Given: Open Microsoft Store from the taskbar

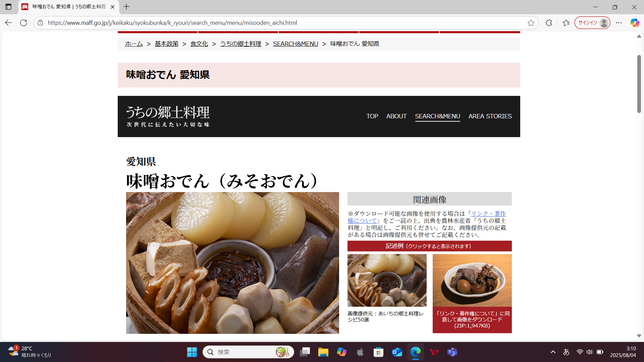Looking at the screenshot, I should 378,352.
